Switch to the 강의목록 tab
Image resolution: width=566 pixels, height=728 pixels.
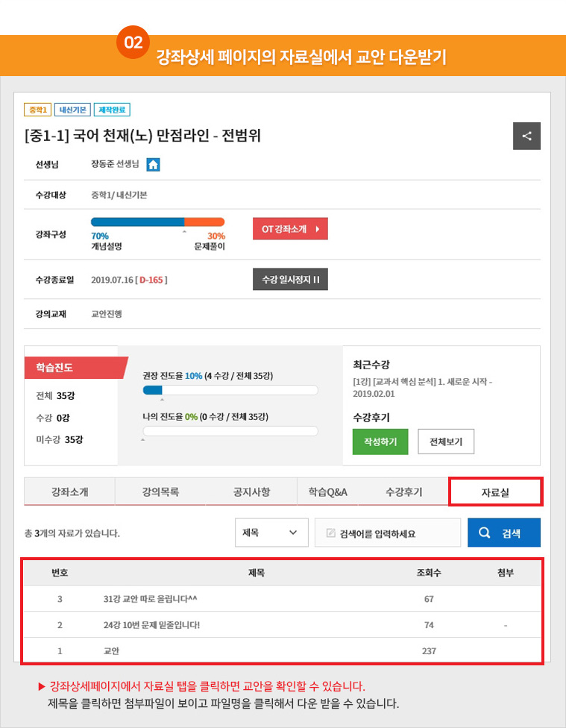coord(160,492)
